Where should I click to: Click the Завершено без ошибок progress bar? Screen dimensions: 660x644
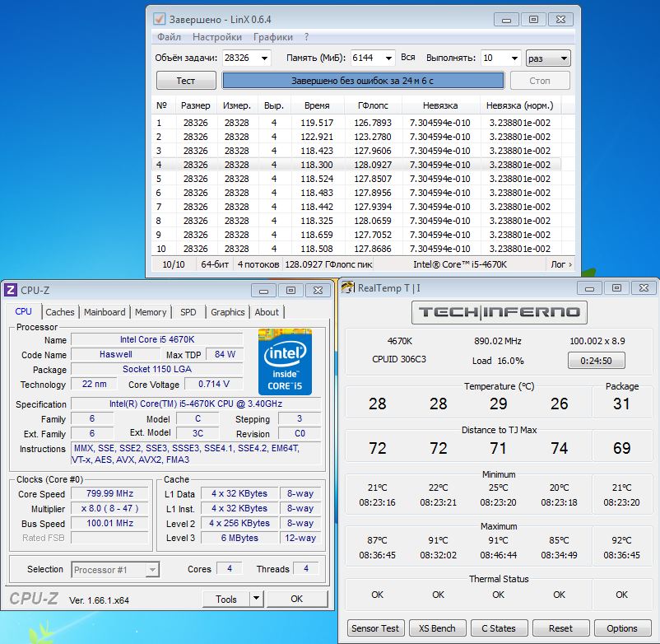pos(363,81)
